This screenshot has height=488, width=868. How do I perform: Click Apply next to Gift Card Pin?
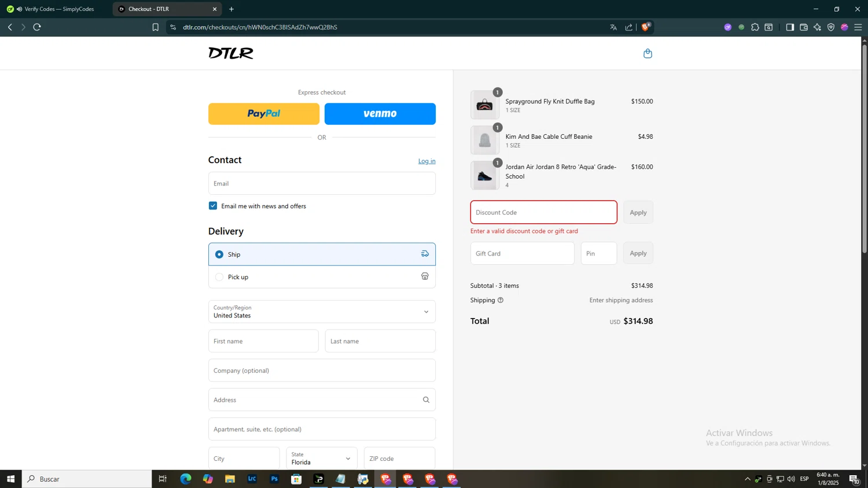pyautogui.click(x=638, y=253)
